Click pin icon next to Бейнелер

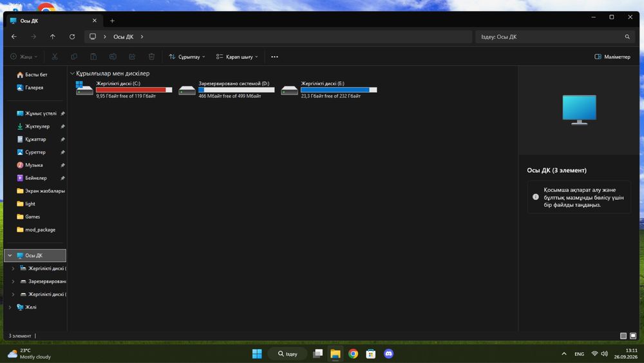pos(63,178)
